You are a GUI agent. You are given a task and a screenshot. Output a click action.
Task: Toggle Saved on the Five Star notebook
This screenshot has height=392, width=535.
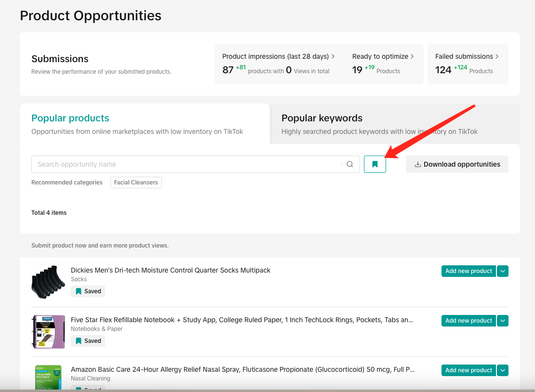tap(88, 341)
